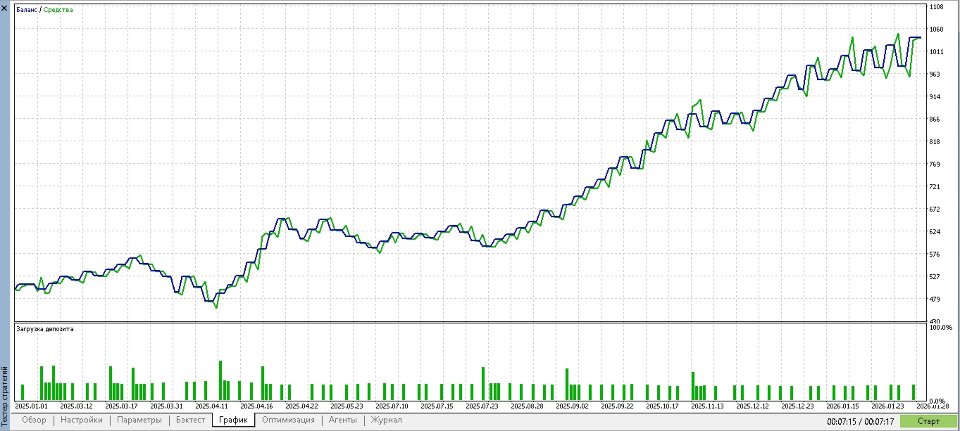The image size is (960, 431).
Task: Click the 576 axis value
Action: 935,255
